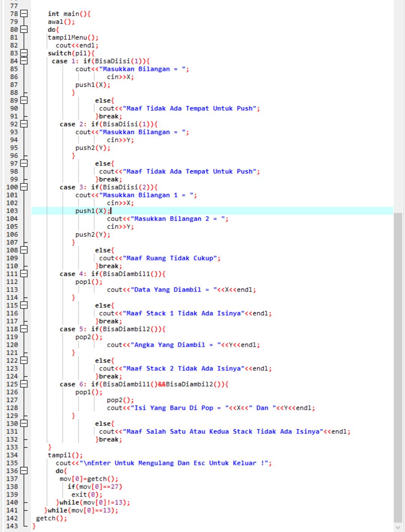Click the vertical scrollbar thumb
Viewport: 405px width, 532px height.
(x=398, y=367)
